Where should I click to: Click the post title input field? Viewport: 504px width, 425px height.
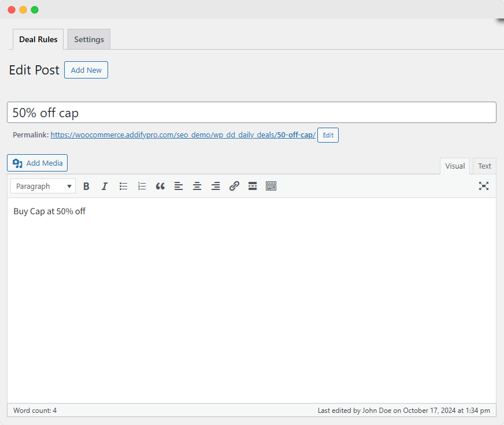click(x=251, y=113)
